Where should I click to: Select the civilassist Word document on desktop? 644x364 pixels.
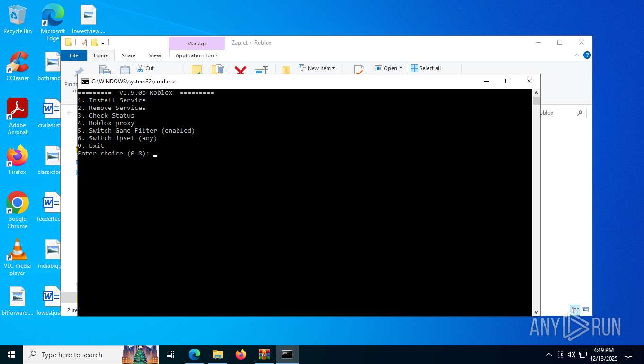pos(50,114)
